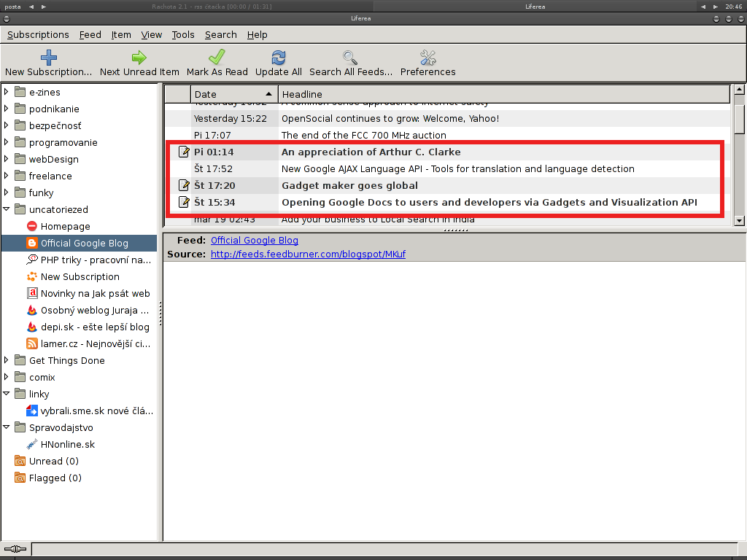
Task: Sort items by the Headline column header
Action: pos(504,94)
